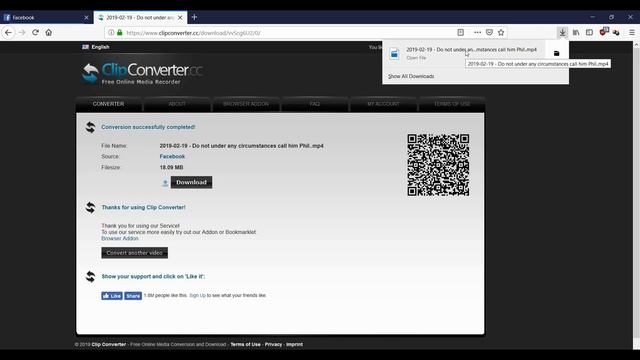Click the file name text ending Phil..mp4
640x360 pixels.
pos(242,146)
